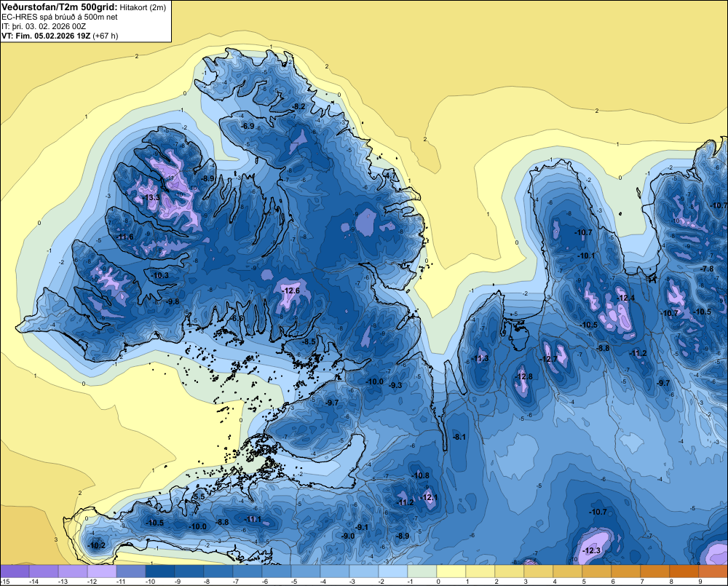Click the "-12.8" temperature label

point(524,376)
